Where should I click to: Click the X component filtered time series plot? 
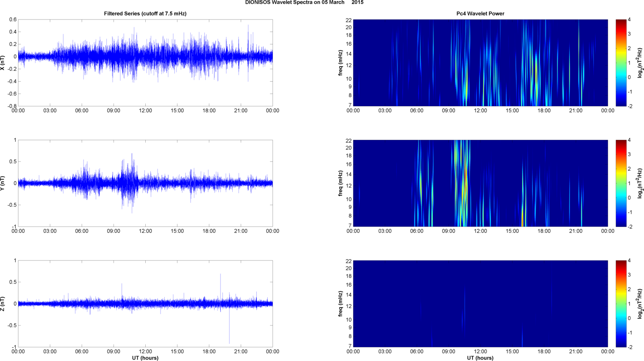point(145,63)
